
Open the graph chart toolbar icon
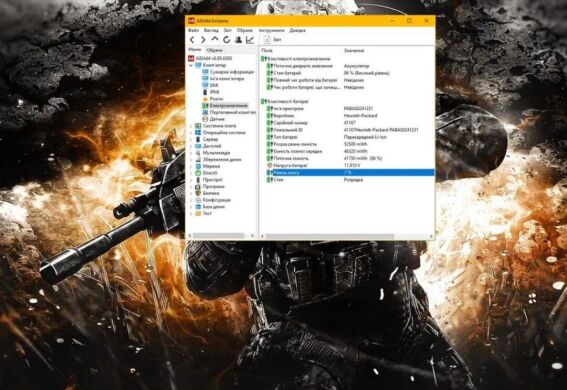pos(250,40)
